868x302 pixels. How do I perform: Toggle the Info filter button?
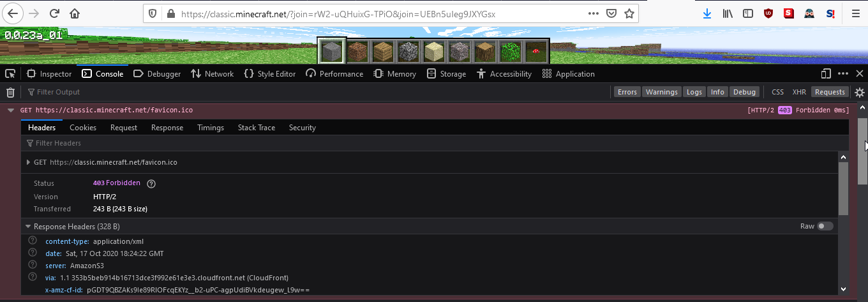point(717,92)
